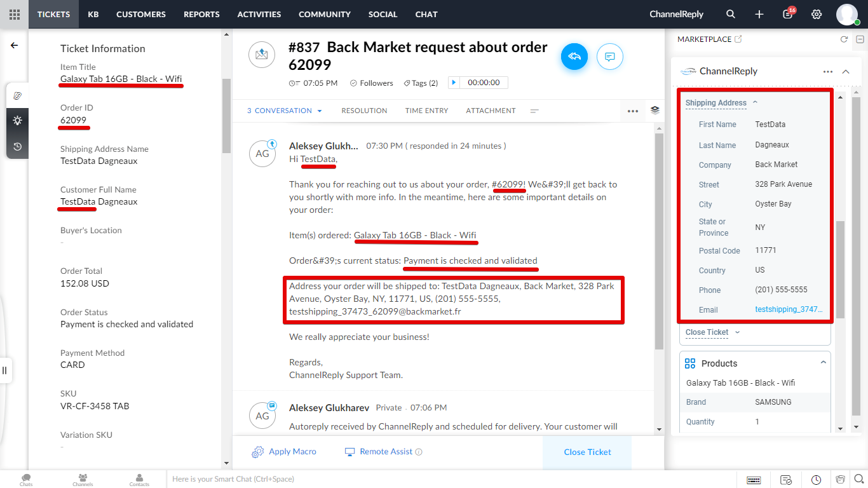Open the COMMUNITY module
This screenshot has width=868, height=488.
coord(325,14)
